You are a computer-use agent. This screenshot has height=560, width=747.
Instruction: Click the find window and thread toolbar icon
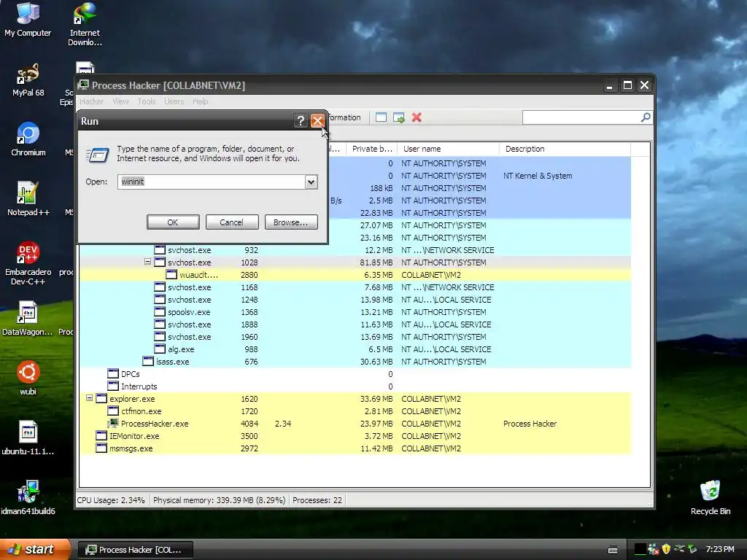coord(399,117)
